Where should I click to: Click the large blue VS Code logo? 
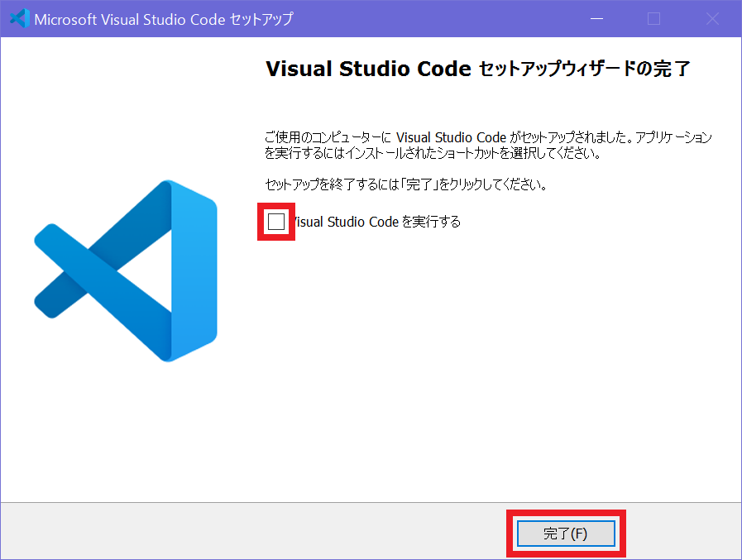click(126, 270)
